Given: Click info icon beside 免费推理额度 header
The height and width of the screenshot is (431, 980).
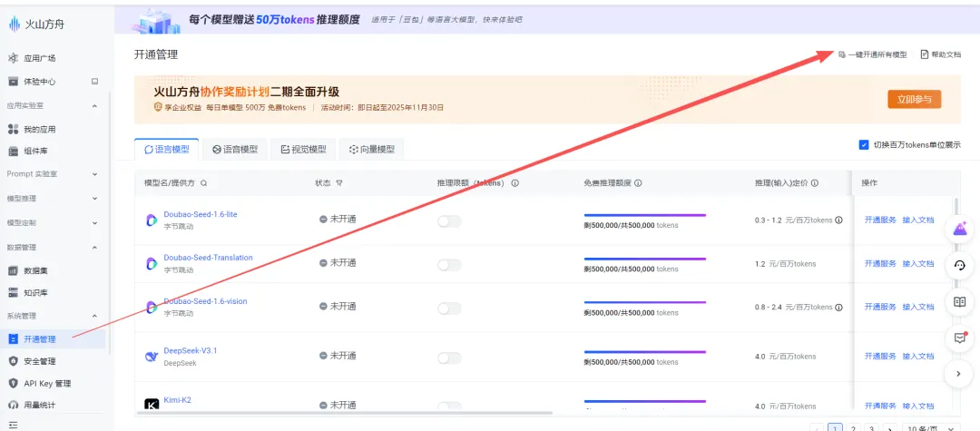Looking at the screenshot, I should tap(639, 183).
